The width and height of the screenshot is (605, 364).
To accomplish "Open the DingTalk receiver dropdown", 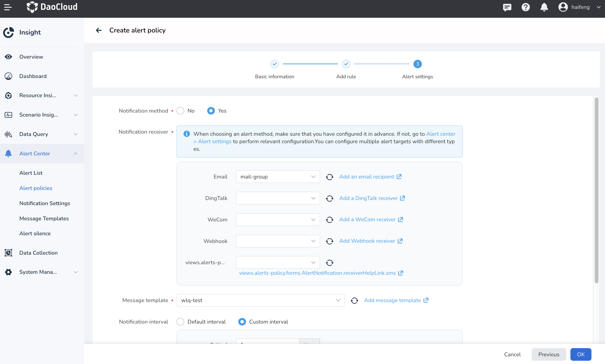I will [278, 198].
